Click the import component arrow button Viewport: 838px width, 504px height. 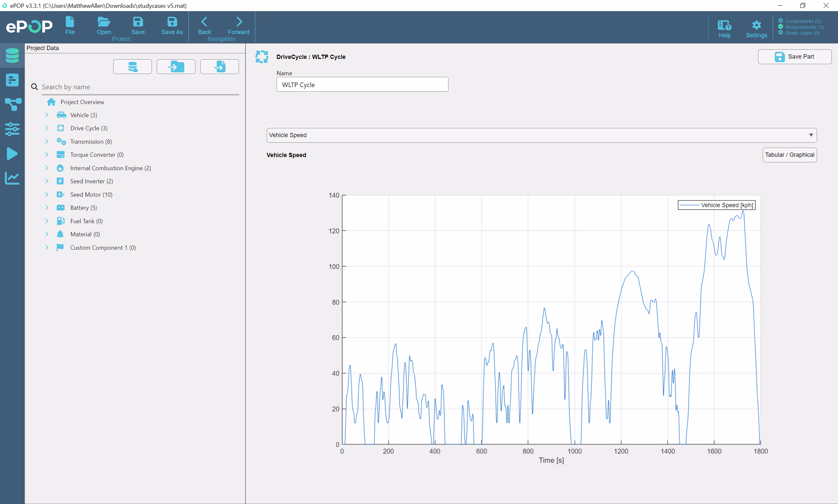[175, 66]
